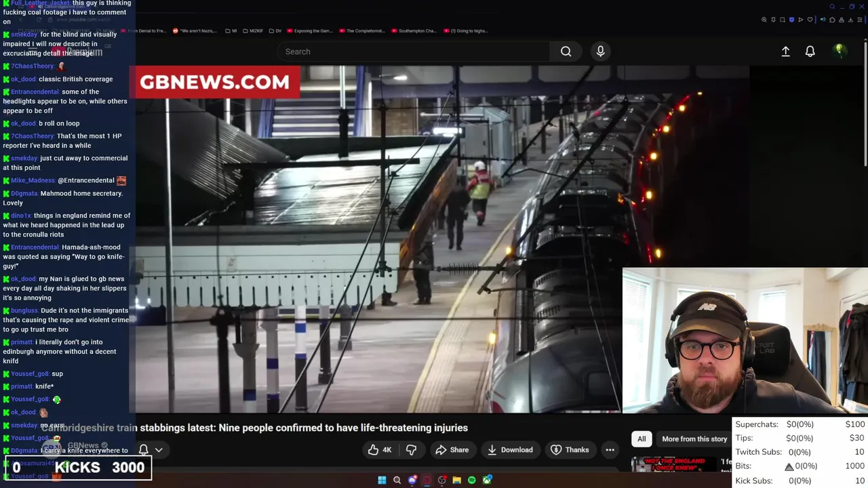Click Youssef_go8's message 'sup'
This screenshot has width=868, height=488.
(57, 373)
